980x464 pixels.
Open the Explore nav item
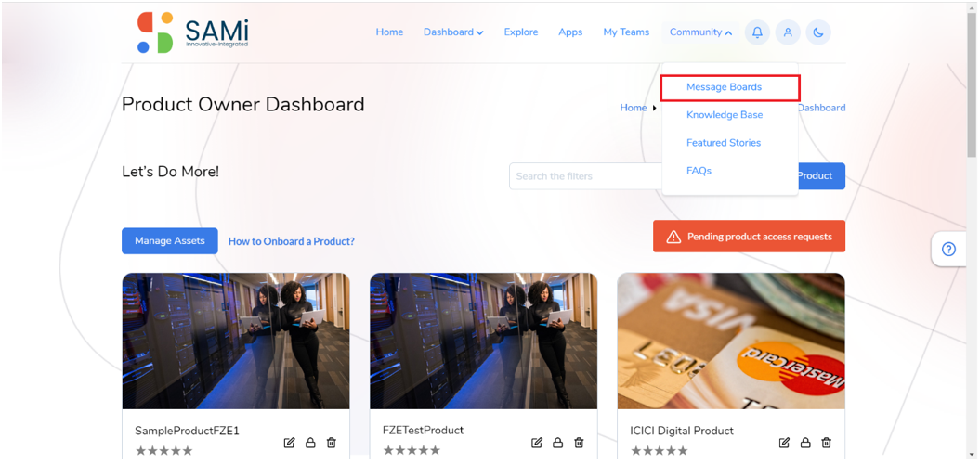click(x=521, y=32)
